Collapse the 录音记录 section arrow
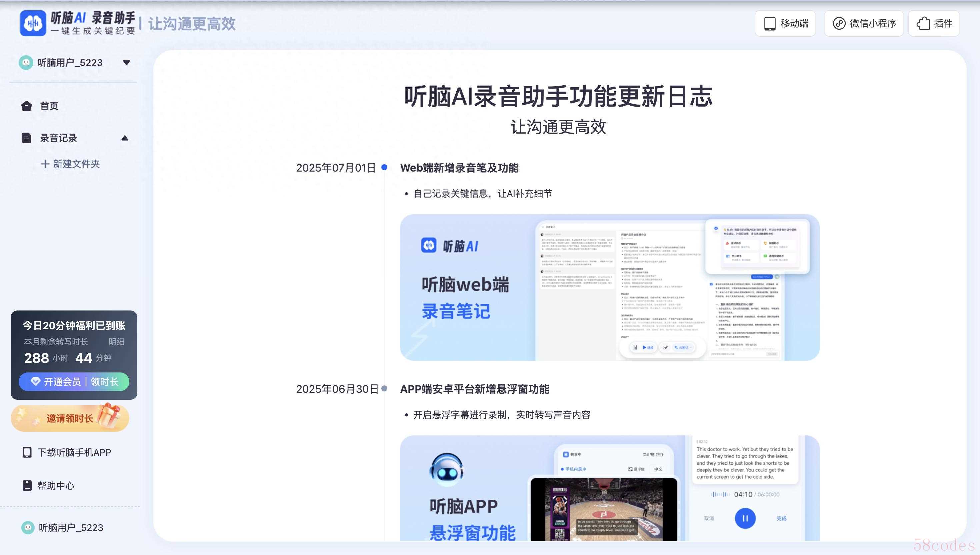Image resolution: width=980 pixels, height=555 pixels. point(125,138)
